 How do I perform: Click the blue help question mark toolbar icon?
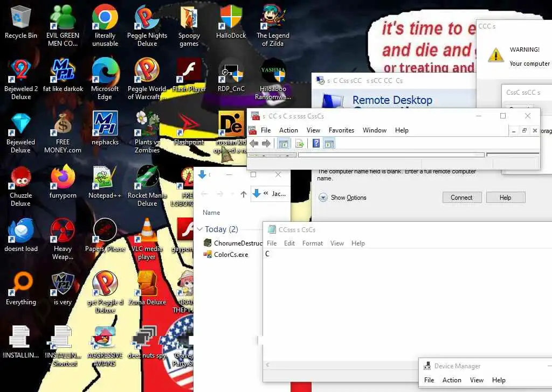pyautogui.click(x=316, y=143)
